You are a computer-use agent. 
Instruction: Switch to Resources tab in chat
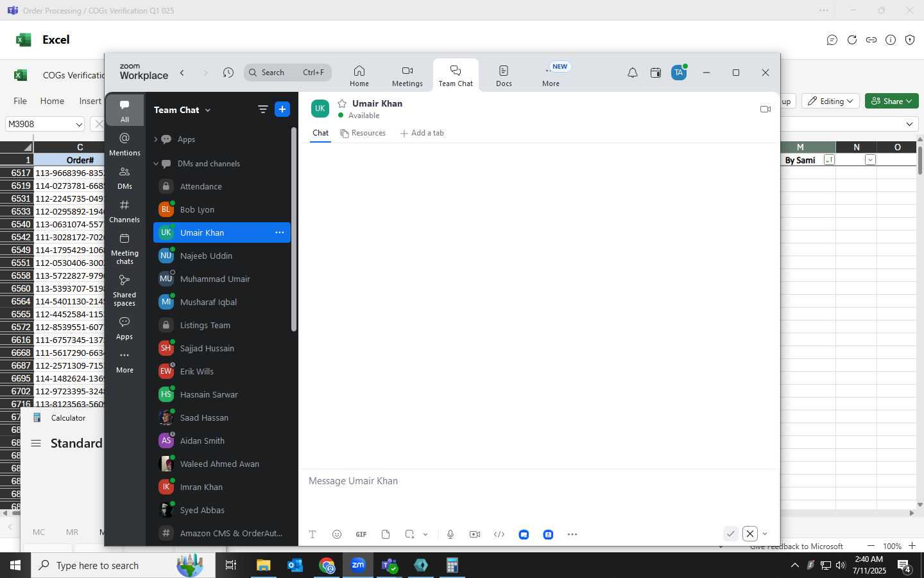pos(363,133)
